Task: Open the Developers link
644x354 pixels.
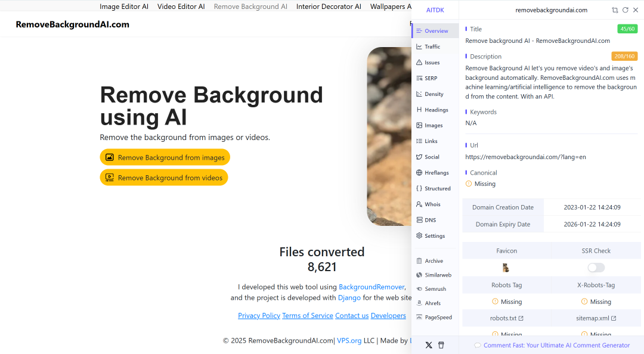Action: click(x=388, y=315)
